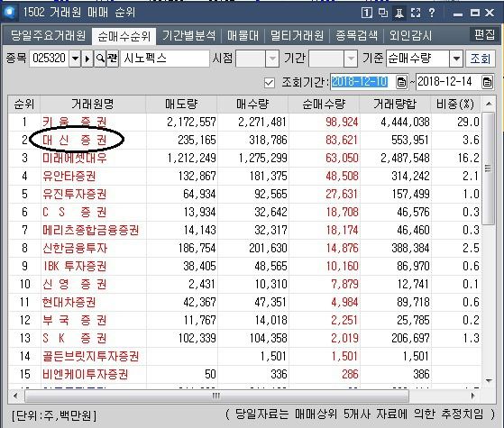Select 현대차증권 broker row
Viewport: 504px width, 428px height.
(x=69, y=302)
